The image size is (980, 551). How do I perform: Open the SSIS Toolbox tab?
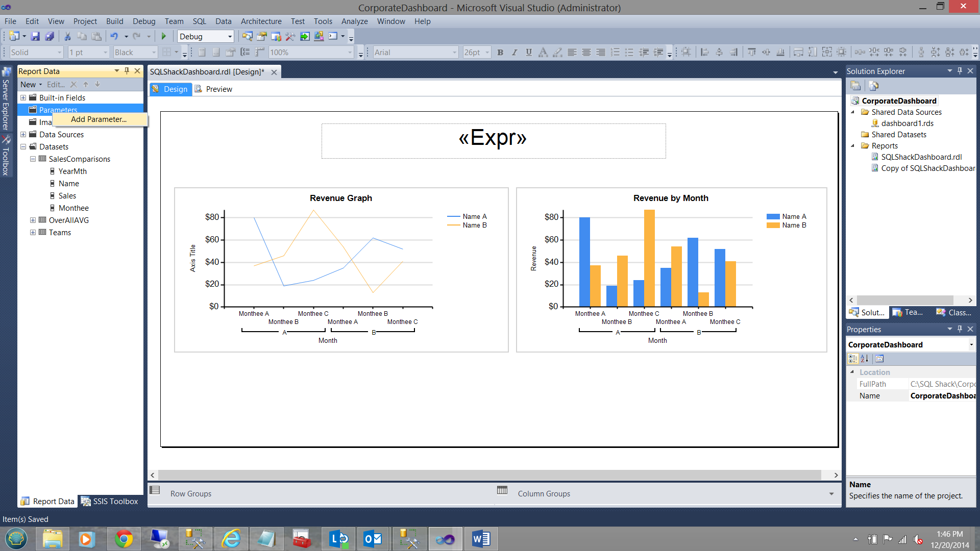click(x=110, y=501)
